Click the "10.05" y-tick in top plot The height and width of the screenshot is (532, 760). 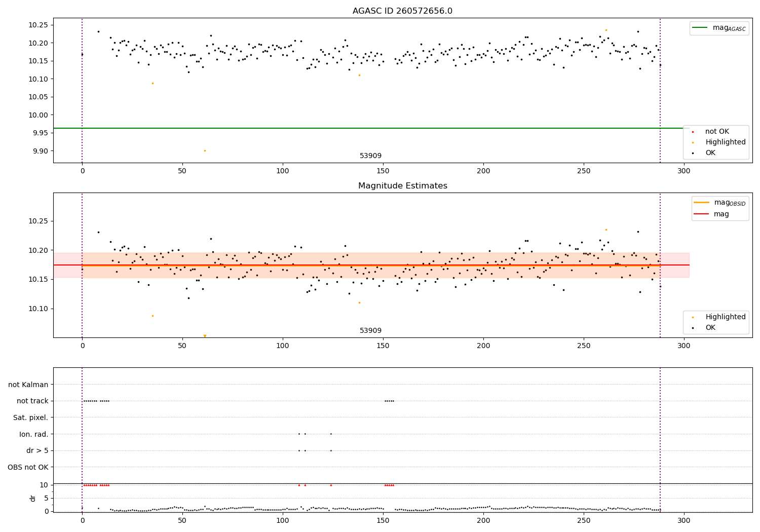pos(38,97)
